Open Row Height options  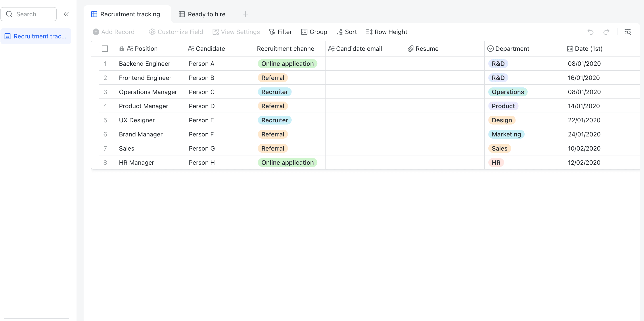(387, 32)
